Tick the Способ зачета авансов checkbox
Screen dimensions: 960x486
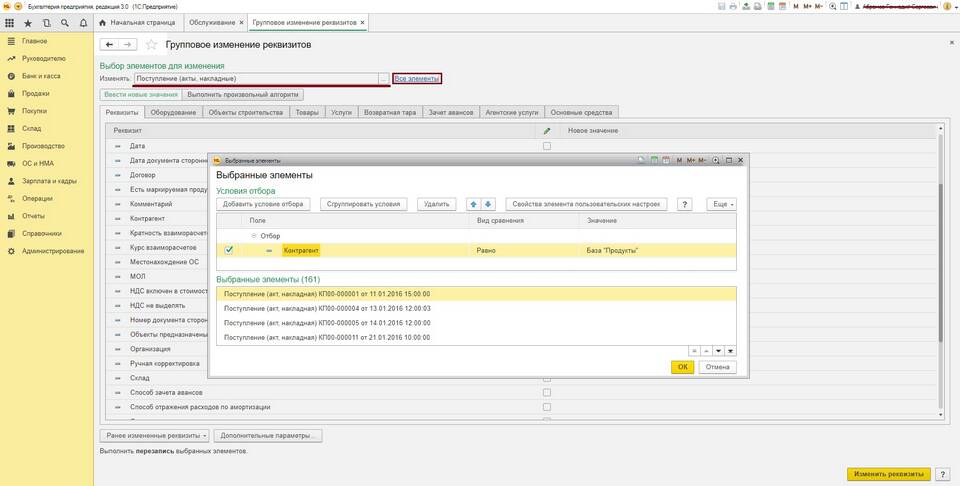point(546,393)
